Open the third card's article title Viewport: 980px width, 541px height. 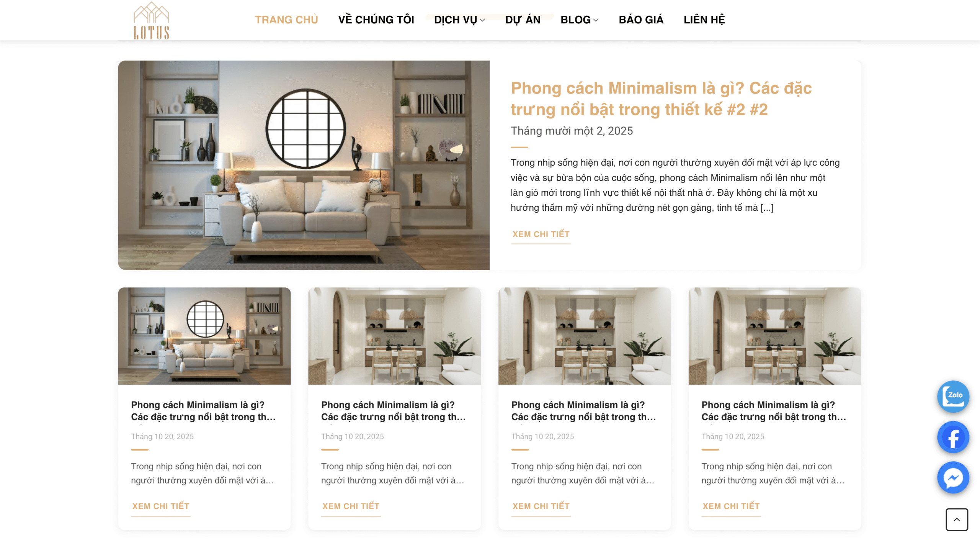pyautogui.click(x=583, y=411)
